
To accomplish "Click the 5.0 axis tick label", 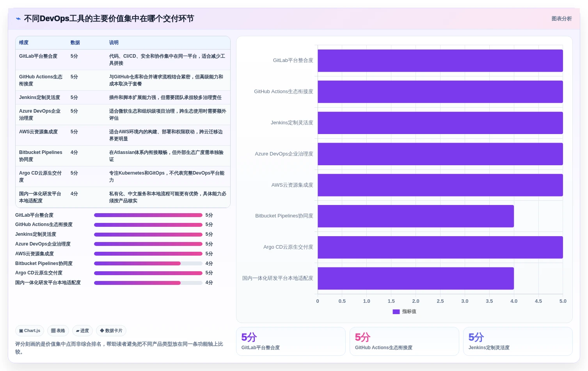I will point(563,301).
